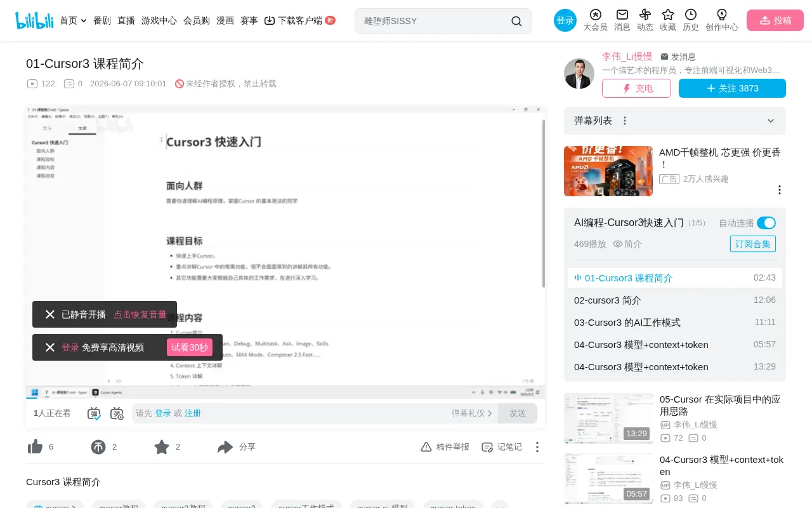Like the video with thumbs-up icon
This screenshot has width=812, height=508.
pos(35,447)
